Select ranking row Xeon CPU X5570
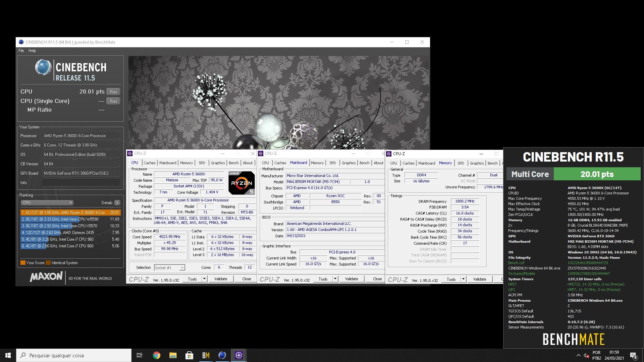644x362 pixels. [x=70, y=226]
